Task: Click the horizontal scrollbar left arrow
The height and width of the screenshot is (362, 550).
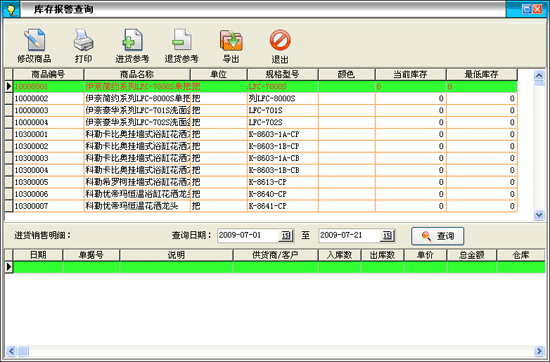Action: tap(11, 351)
